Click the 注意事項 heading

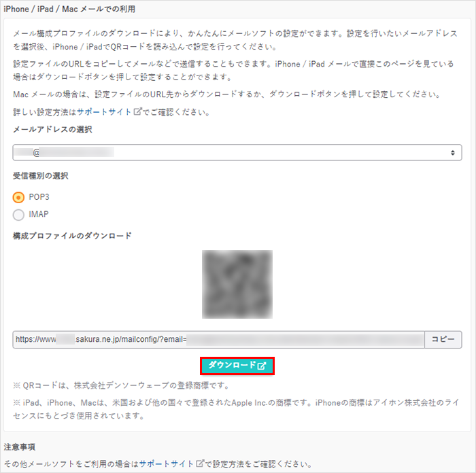(20, 447)
